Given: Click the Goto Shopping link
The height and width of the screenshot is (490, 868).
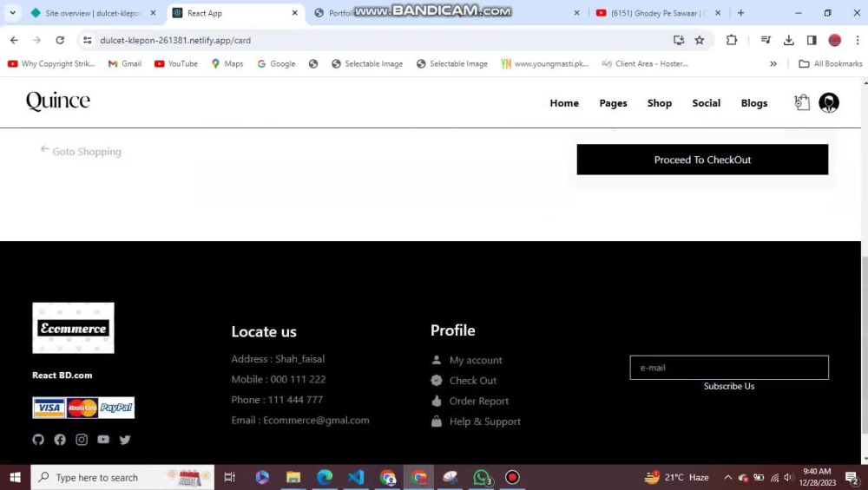Looking at the screenshot, I should tap(81, 151).
